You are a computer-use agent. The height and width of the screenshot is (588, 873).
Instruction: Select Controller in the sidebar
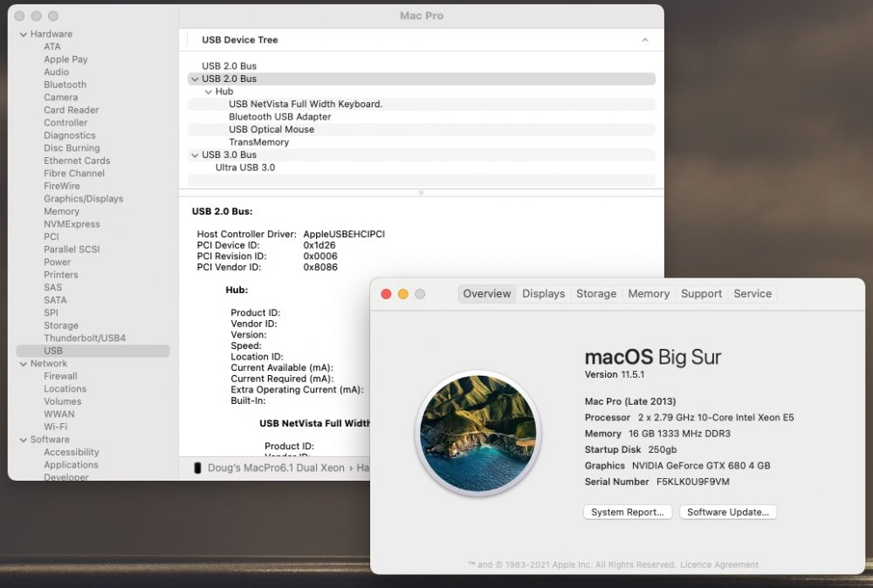[65, 123]
